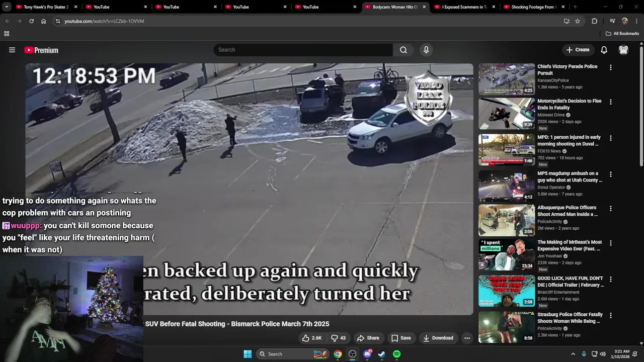This screenshot has width=644, height=362.
Task: Click the Windows taskbar search box
Action: coord(292,354)
